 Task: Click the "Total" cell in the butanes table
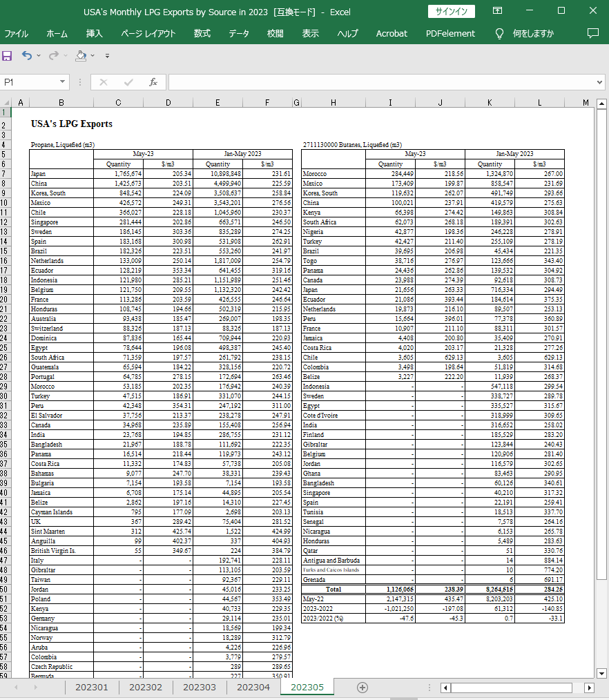333,590
